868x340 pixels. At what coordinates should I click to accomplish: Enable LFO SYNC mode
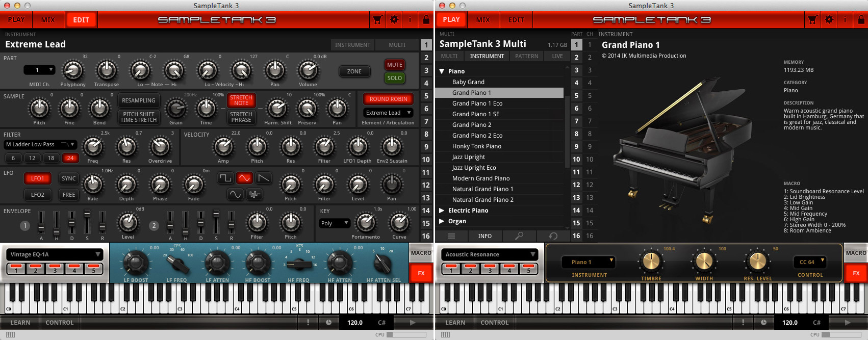[x=69, y=178]
